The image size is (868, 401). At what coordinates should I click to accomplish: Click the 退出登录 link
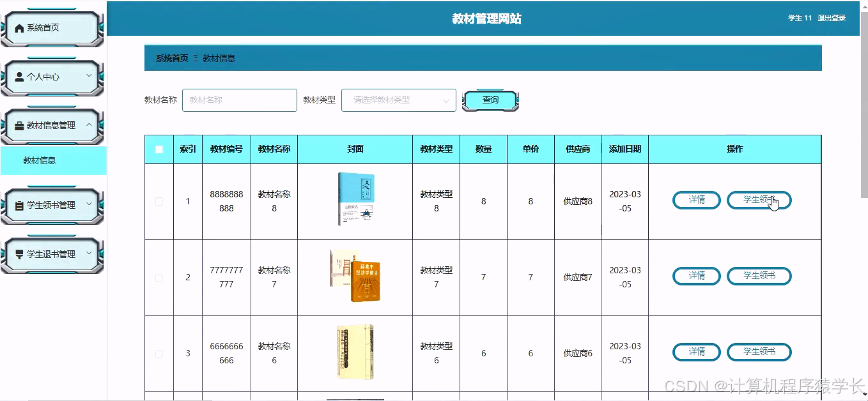click(832, 18)
